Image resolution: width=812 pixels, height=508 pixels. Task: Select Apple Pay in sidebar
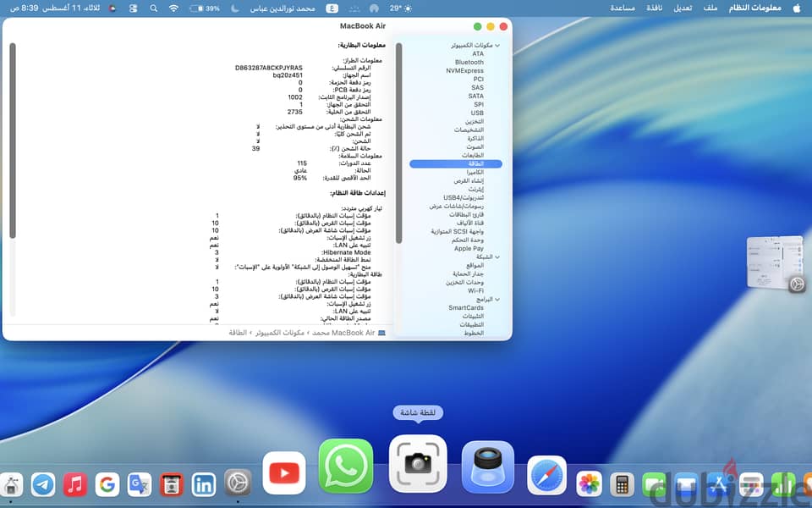[469, 248]
